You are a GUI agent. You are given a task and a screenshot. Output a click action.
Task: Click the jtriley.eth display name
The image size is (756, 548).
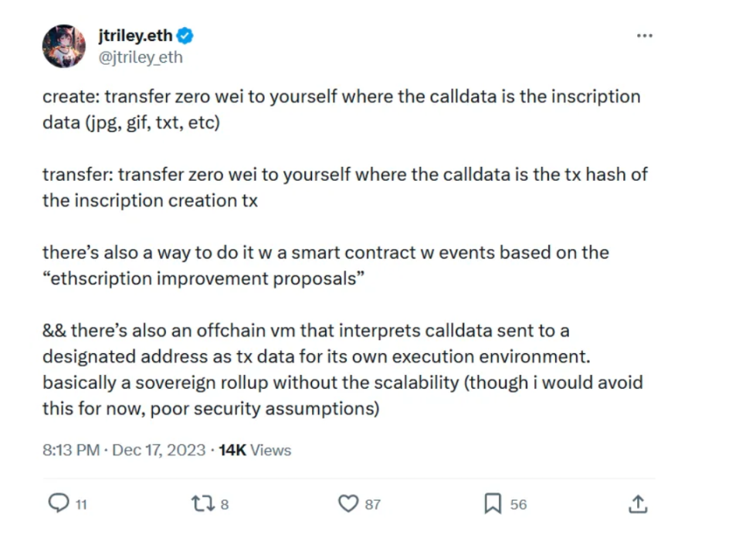[135, 36]
